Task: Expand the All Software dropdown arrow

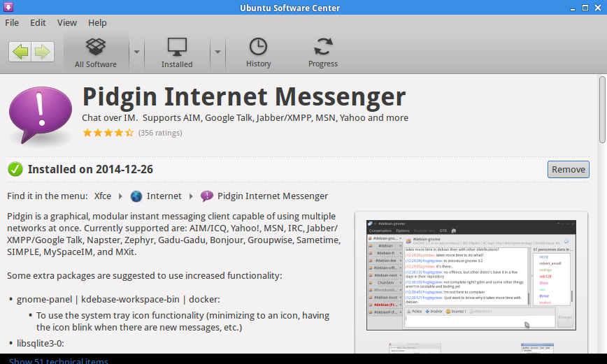Action: coord(136,52)
